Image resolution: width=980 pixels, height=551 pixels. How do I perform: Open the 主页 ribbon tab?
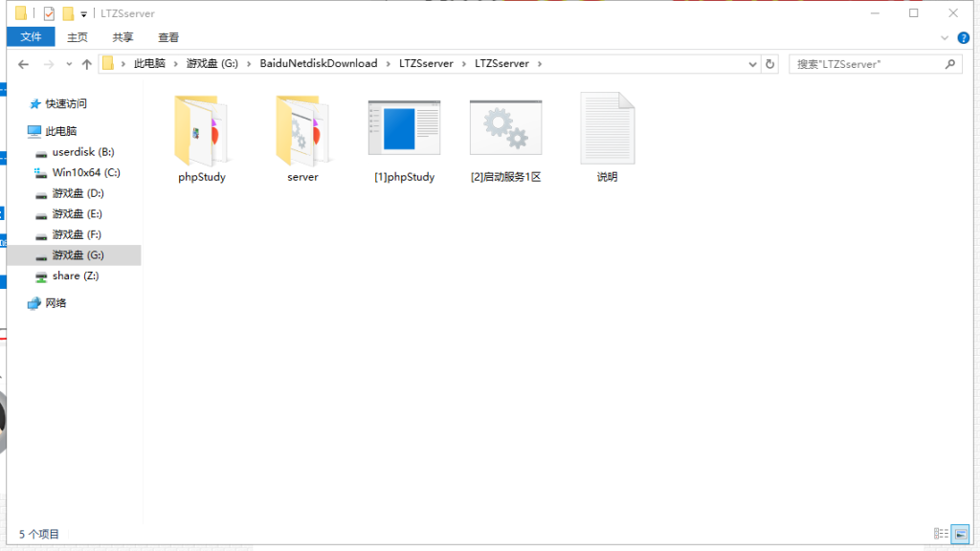(78, 37)
